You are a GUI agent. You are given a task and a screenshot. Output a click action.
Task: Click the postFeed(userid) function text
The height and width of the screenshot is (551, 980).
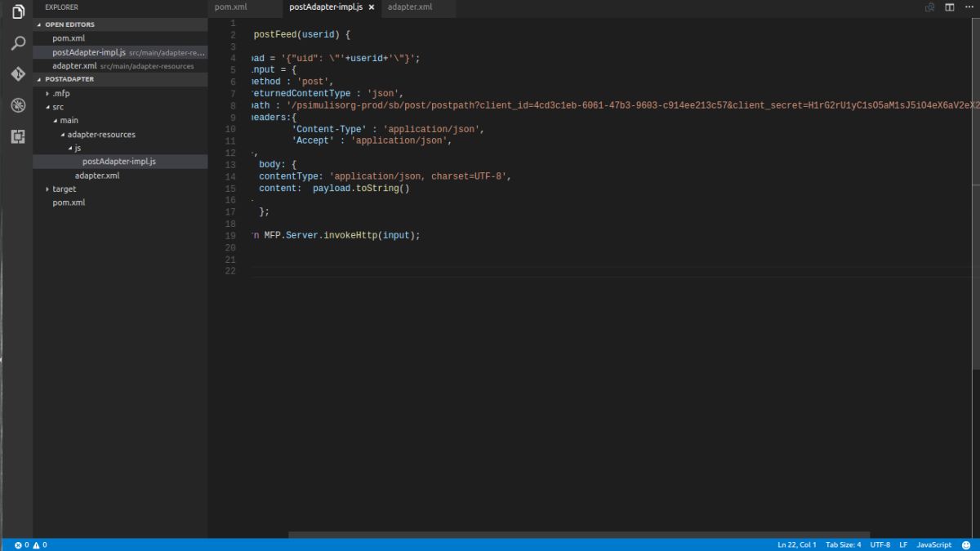click(301, 35)
